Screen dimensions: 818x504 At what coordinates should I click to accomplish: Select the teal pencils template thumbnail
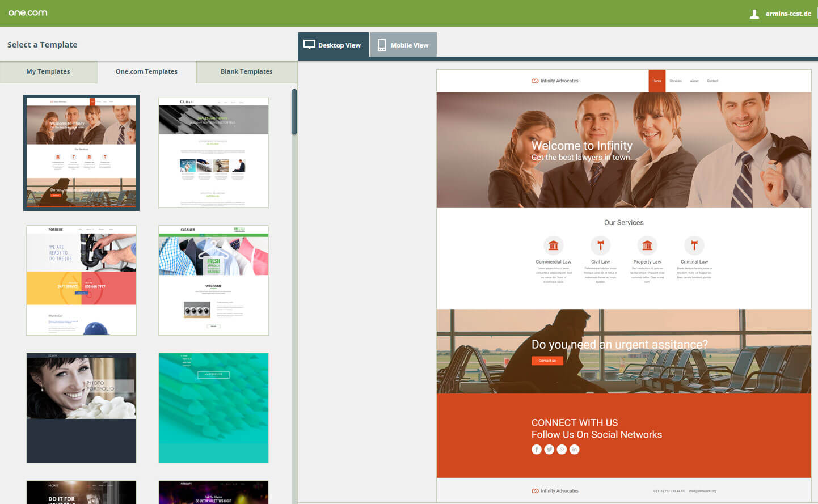213,408
